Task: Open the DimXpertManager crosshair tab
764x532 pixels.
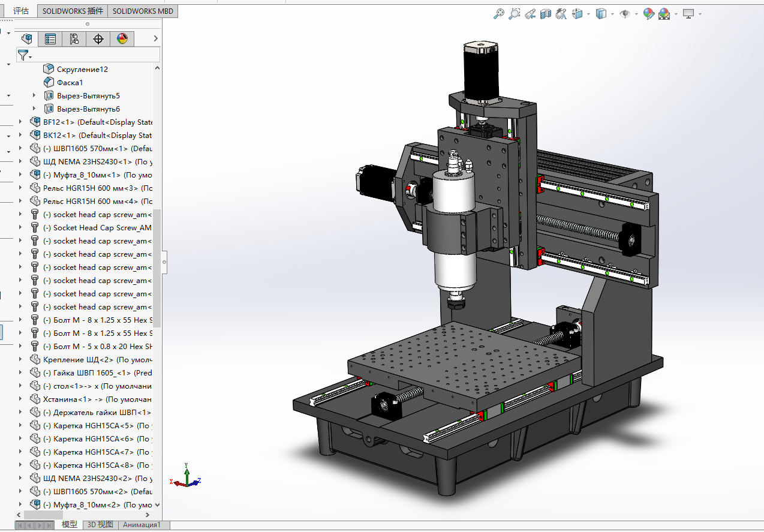Action: [98, 40]
